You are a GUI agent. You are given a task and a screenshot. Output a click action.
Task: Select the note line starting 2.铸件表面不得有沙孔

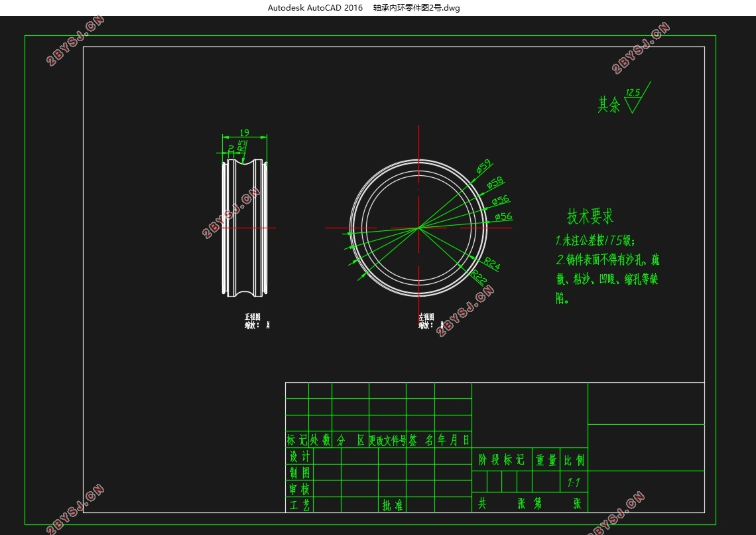click(607, 260)
